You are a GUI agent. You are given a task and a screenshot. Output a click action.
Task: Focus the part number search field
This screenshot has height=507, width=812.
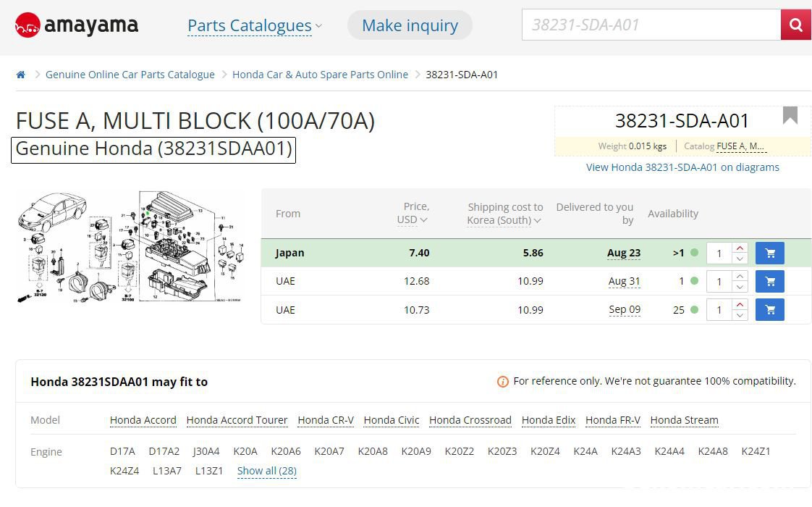coord(651,25)
